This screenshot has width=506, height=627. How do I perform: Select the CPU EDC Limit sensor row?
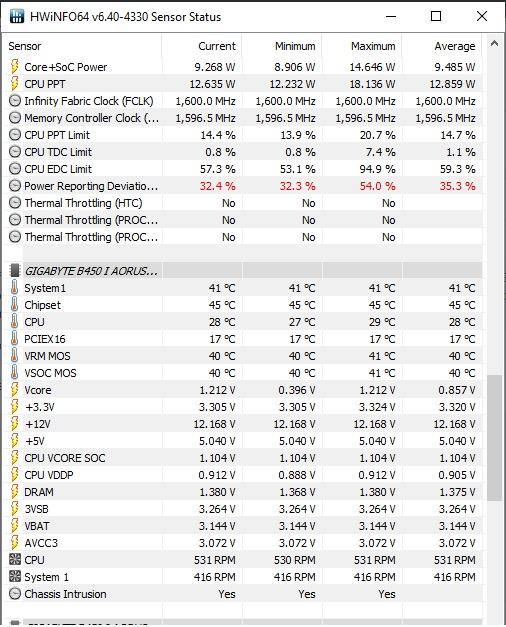tap(242, 169)
